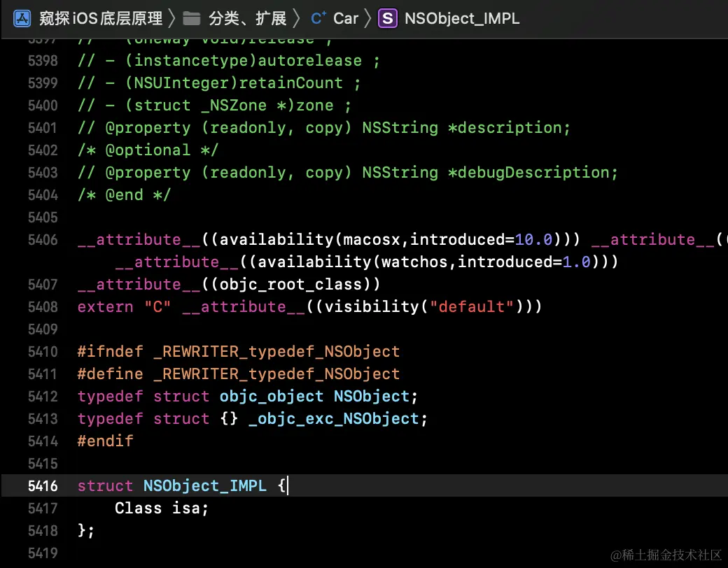The height and width of the screenshot is (568, 728).
Task: Click 'objc_object' in the typedef line
Action: pos(271,397)
